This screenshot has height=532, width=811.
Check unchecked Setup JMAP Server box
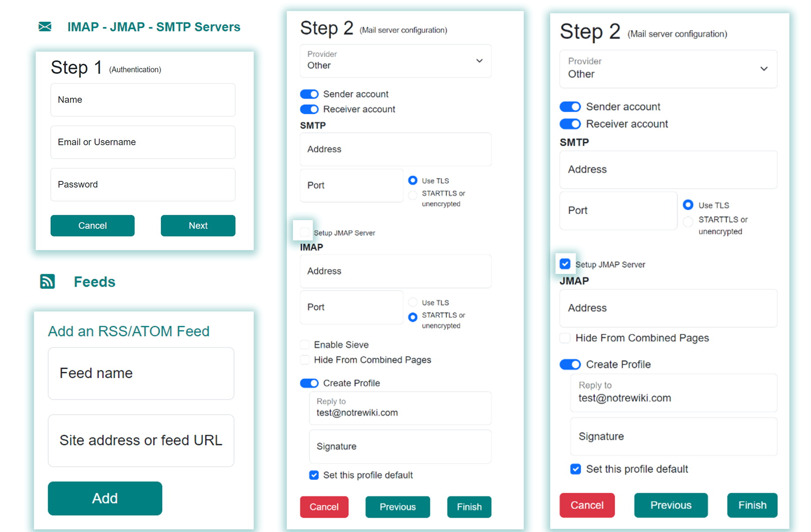click(304, 232)
